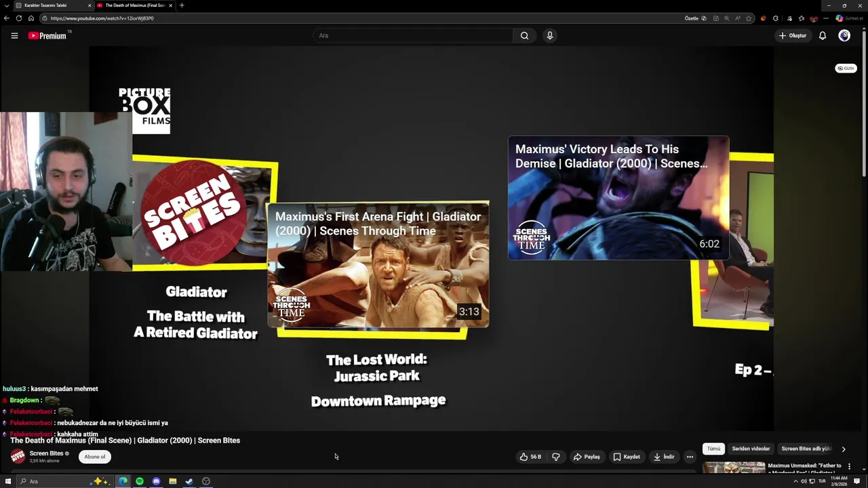868x488 pixels.
Task: Click the Özetle summarize button
Action: [695, 18]
